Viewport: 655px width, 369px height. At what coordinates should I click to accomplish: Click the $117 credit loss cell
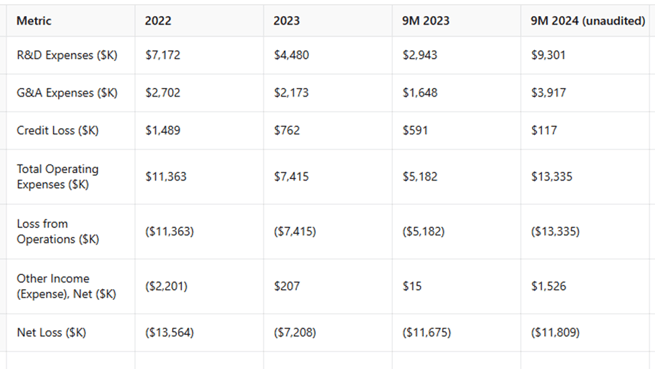(x=544, y=130)
